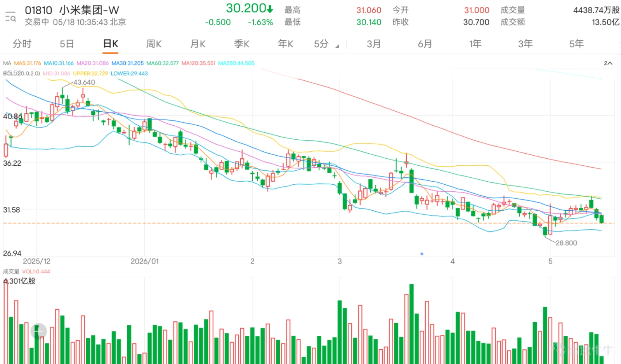
Task: Click the MA250:44.505 indicator label
Action: click(x=236, y=63)
